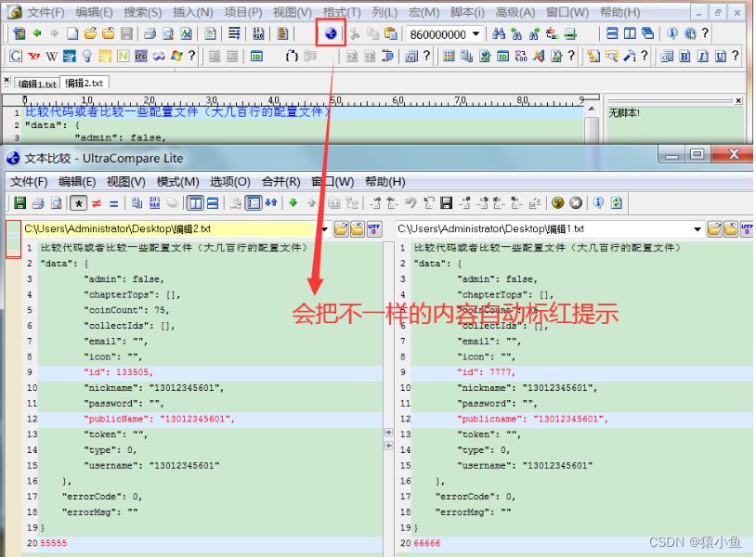Click the green Back arrow in UltraEdit toolbar
Image resolution: width=756 pixels, height=557 pixels.
pyautogui.click(x=37, y=33)
